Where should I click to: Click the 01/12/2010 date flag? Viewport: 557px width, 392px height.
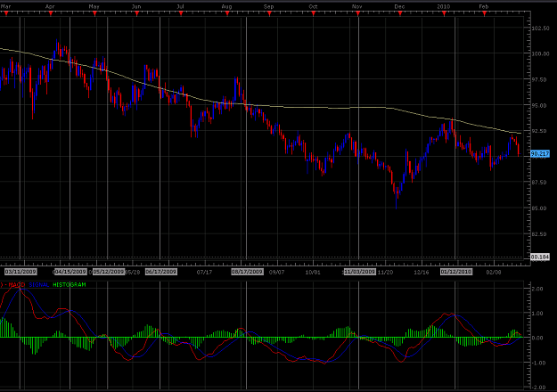click(x=456, y=272)
